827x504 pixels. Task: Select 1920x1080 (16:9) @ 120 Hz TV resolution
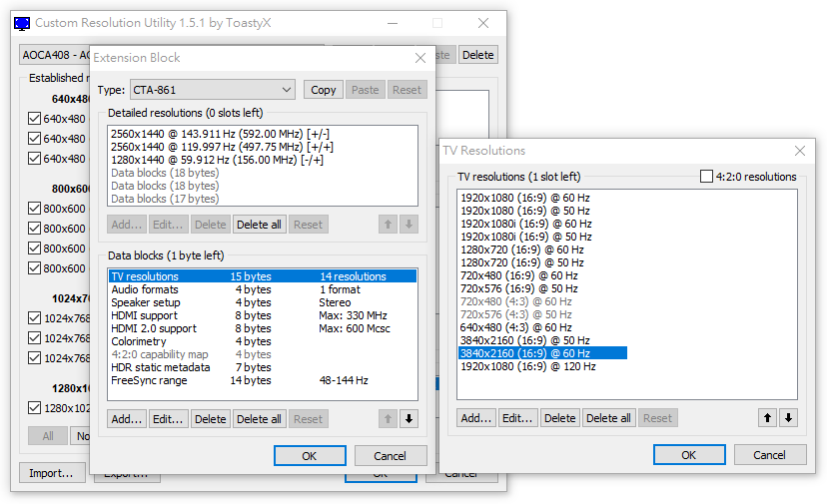tap(528, 366)
